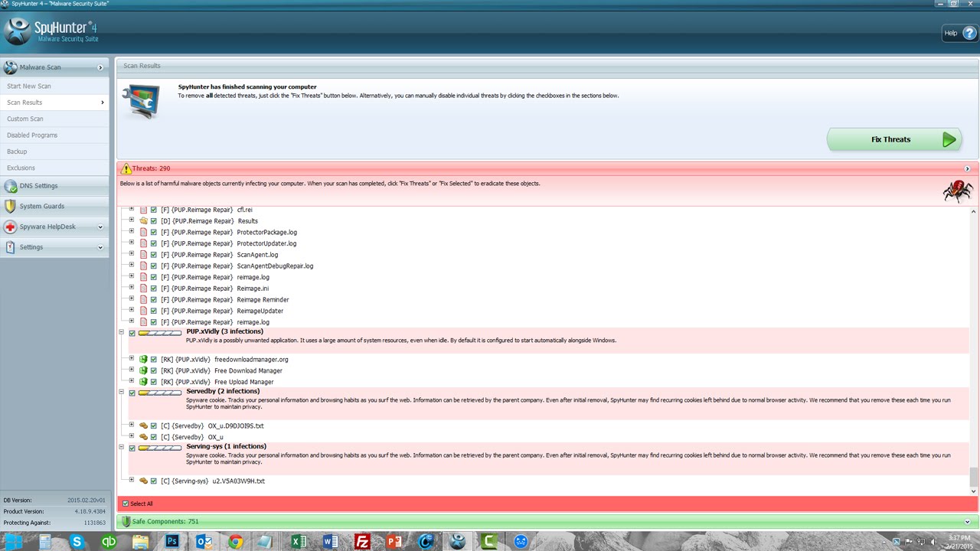Open QuickBooks from the taskbar
Screen dimensions: 980x551
pos(109,542)
